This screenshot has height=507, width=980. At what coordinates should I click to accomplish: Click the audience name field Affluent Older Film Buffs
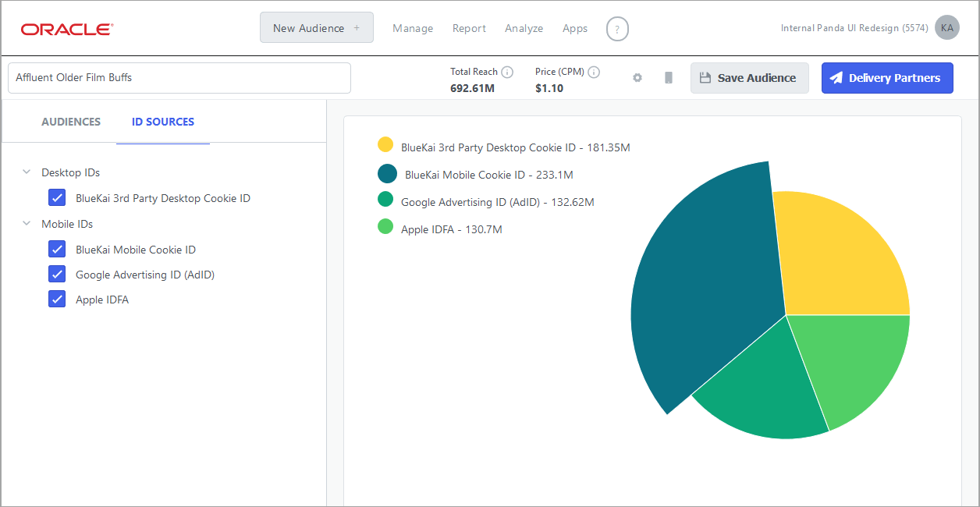point(179,78)
